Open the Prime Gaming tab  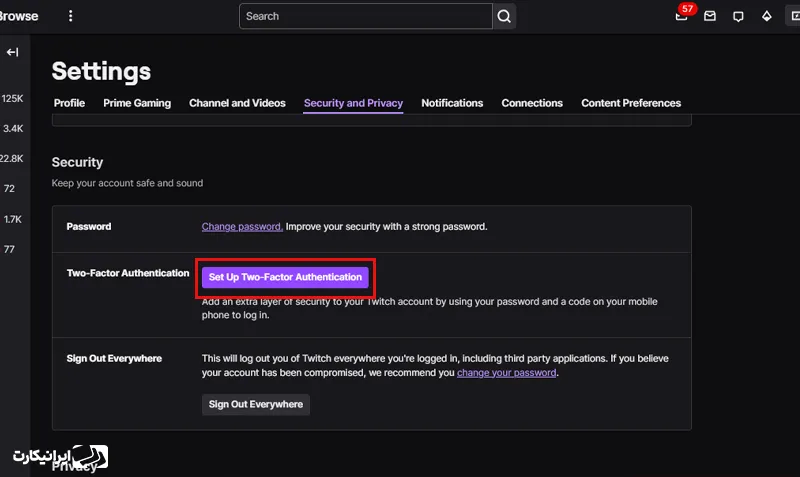pyautogui.click(x=137, y=103)
